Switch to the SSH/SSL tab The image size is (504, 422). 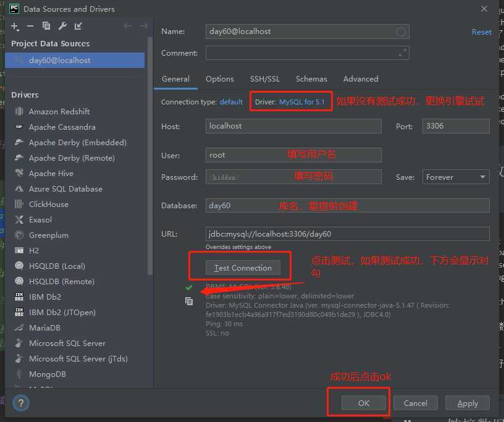point(265,79)
